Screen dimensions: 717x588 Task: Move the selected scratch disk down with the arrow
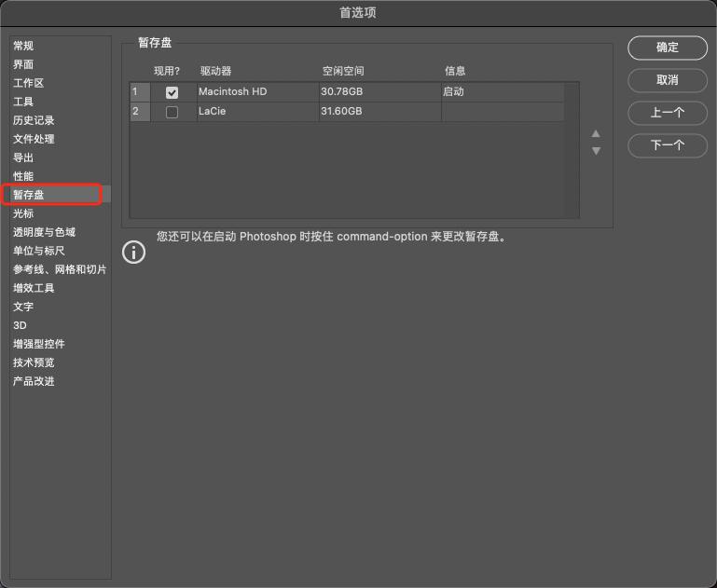coord(596,151)
